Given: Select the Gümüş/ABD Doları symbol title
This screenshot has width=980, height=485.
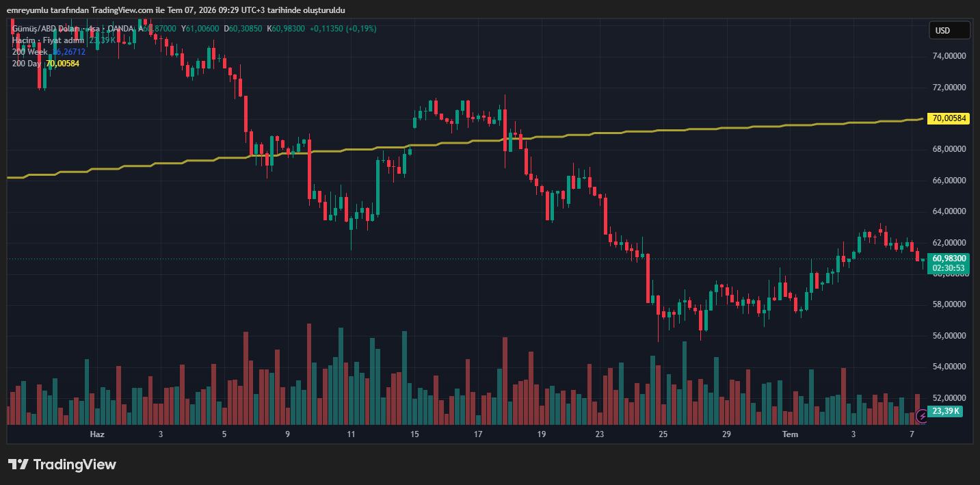Looking at the screenshot, I should click(46, 29).
